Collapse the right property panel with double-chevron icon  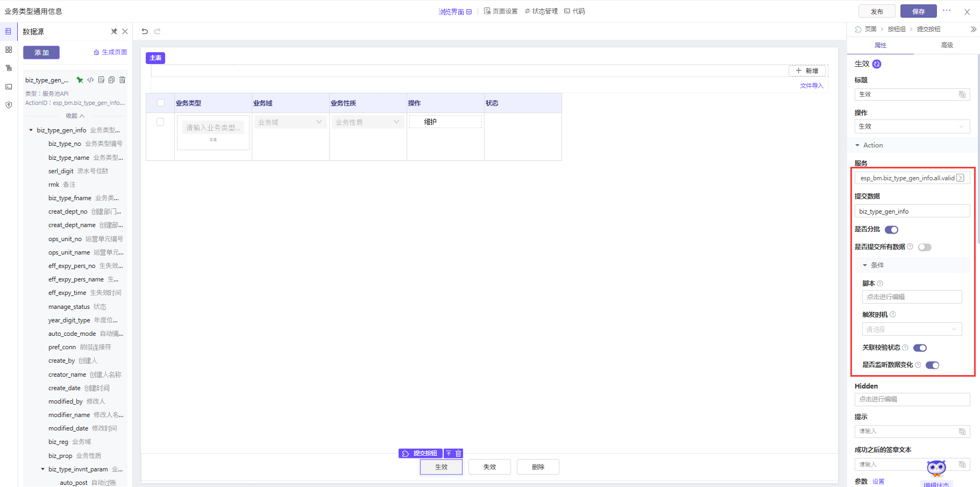coord(973,29)
